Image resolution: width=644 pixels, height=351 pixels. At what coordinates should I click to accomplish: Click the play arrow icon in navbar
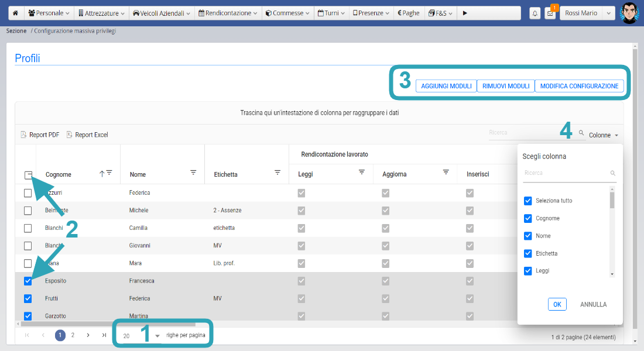465,13
